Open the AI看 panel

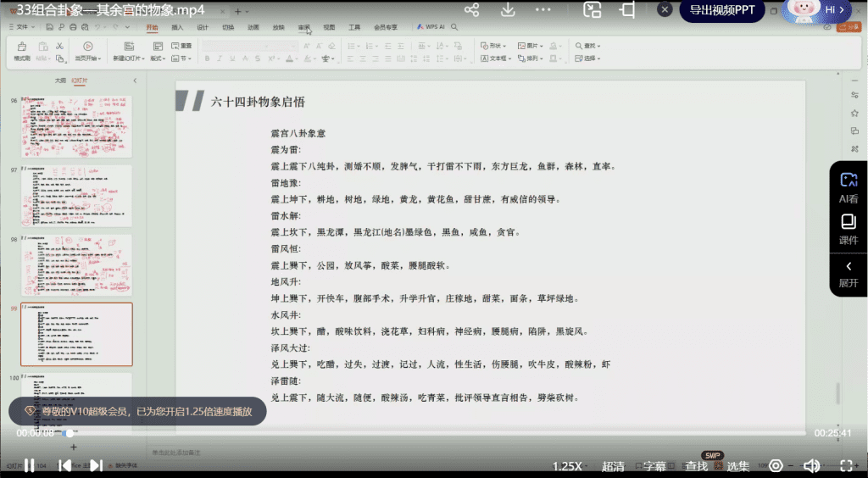848,186
